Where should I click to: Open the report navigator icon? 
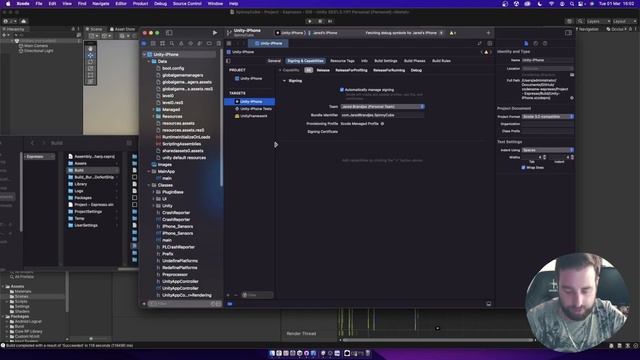tap(219, 43)
